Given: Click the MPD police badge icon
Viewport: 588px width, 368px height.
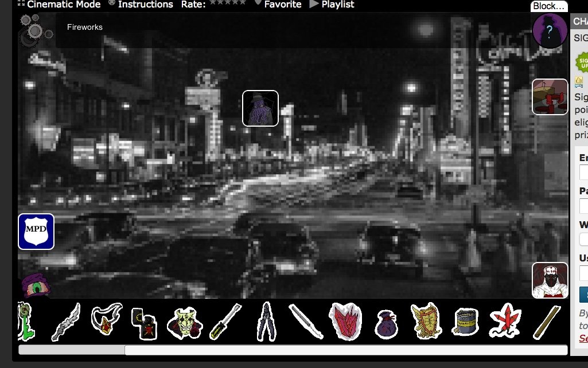Looking at the screenshot, I should tap(36, 232).
